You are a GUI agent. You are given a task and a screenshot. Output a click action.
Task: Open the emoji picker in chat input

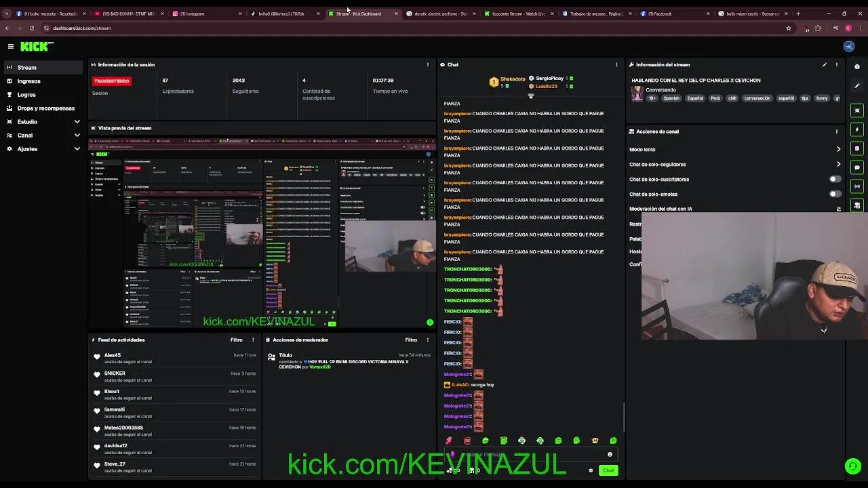610,455
